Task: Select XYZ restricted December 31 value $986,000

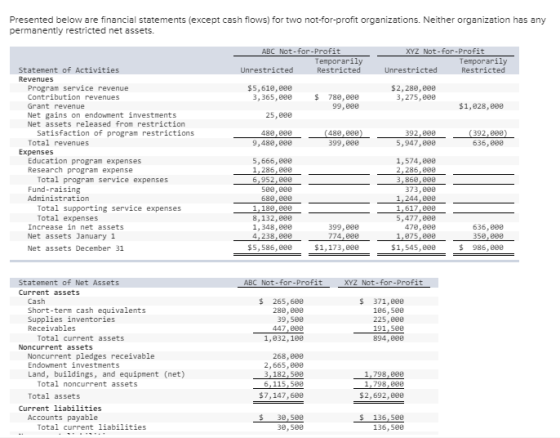Action: click(x=481, y=247)
